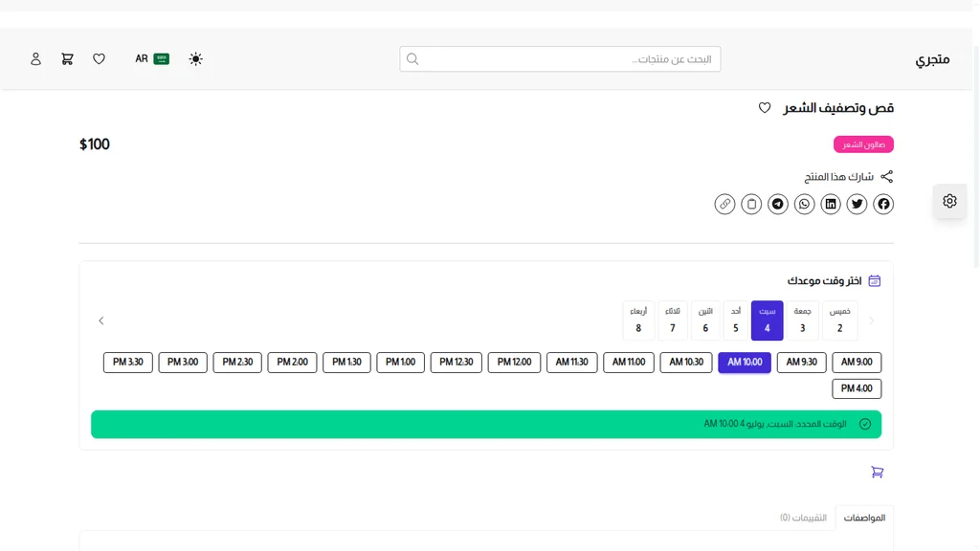
Task: Show next dates with left chevron
Action: [x=101, y=320]
